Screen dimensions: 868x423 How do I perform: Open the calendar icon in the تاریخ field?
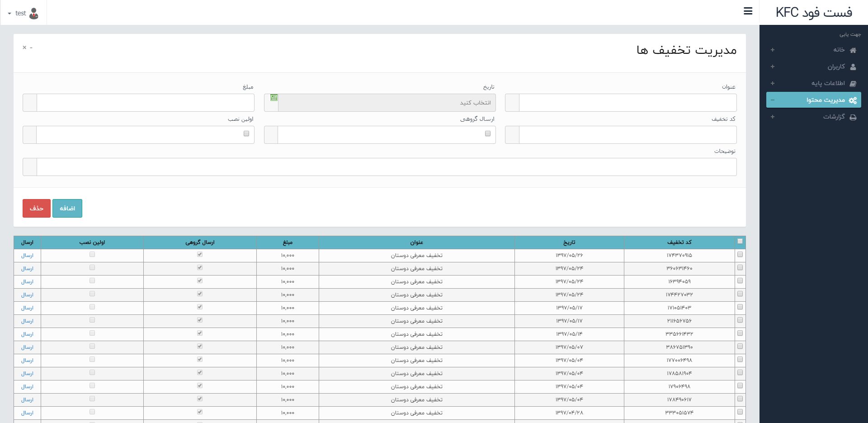[274, 98]
